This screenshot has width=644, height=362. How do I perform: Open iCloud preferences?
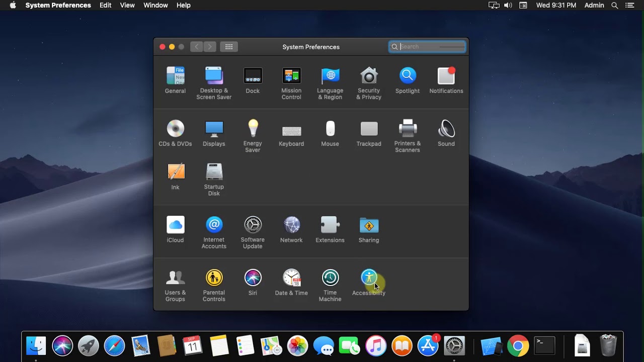175,230
